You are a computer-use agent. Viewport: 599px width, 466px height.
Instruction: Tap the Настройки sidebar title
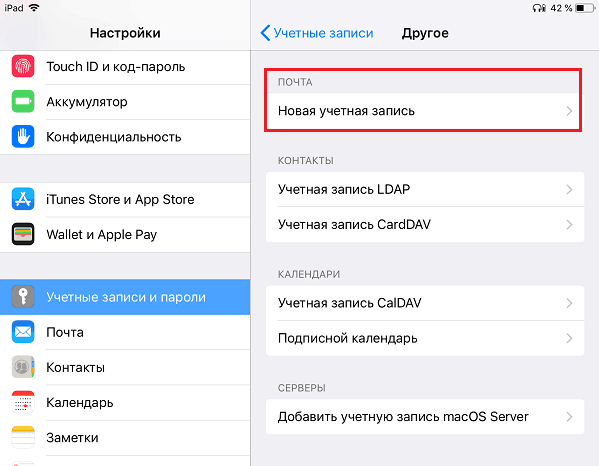tap(125, 33)
